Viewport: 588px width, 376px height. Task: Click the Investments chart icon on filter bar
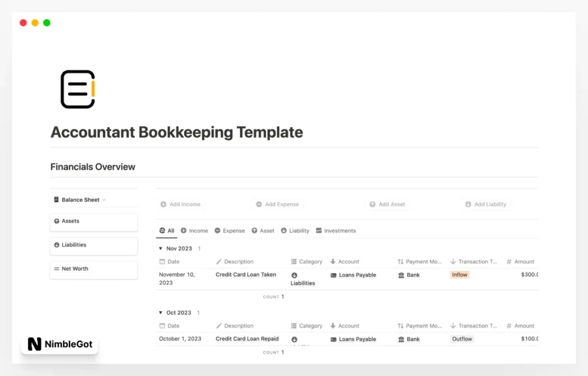(x=318, y=230)
